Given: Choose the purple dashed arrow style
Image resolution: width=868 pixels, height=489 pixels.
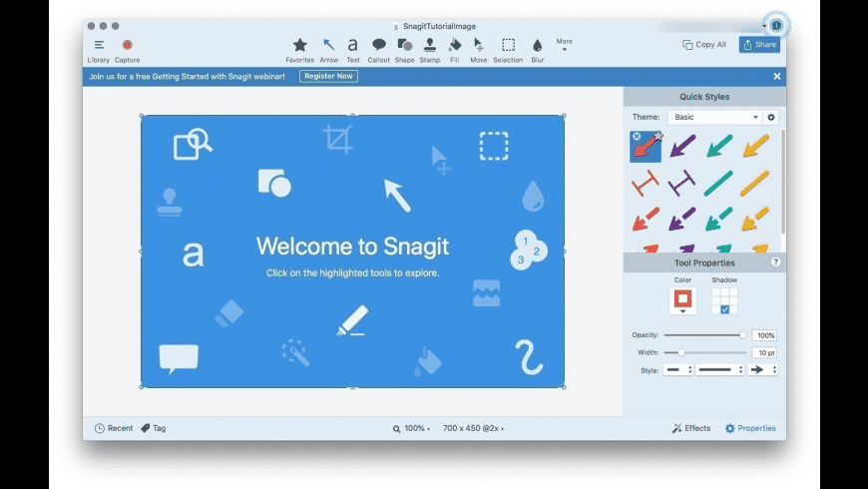Looking at the screenshot, I should click(x=682, y=219).
